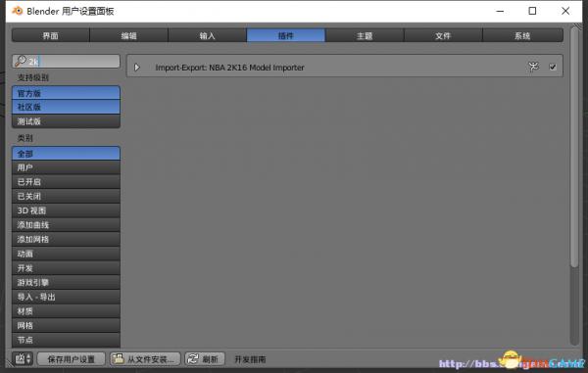
Task: Open the 系统 (System) tab
Action: pyautogui.click(x=522, y=35)
